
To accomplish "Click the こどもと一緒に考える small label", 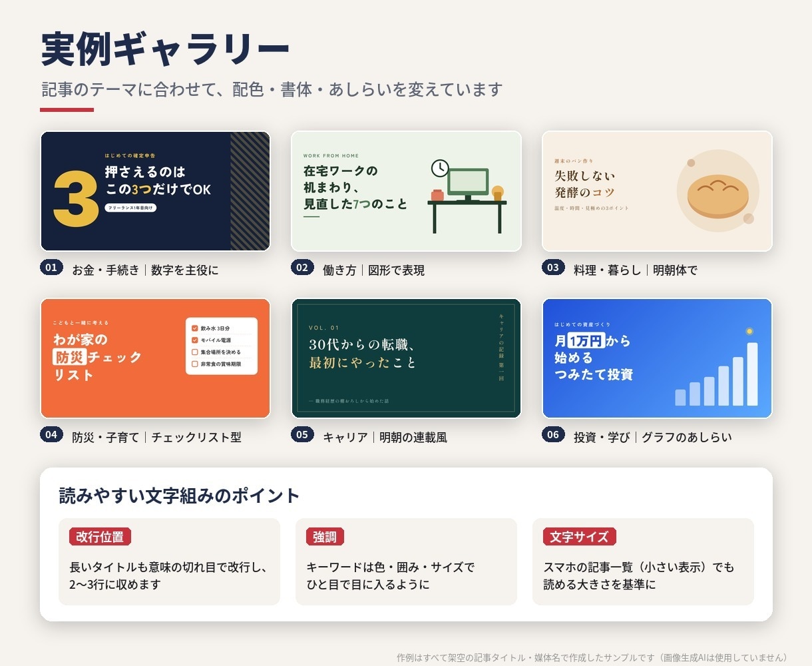I will [x=80, y=323].
